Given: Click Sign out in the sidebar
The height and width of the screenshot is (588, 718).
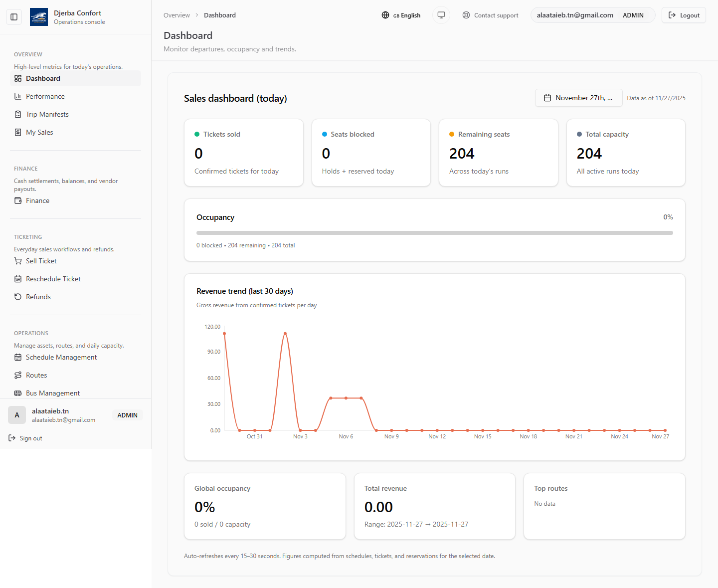Looking at the screenshot, I should [26, 438].
